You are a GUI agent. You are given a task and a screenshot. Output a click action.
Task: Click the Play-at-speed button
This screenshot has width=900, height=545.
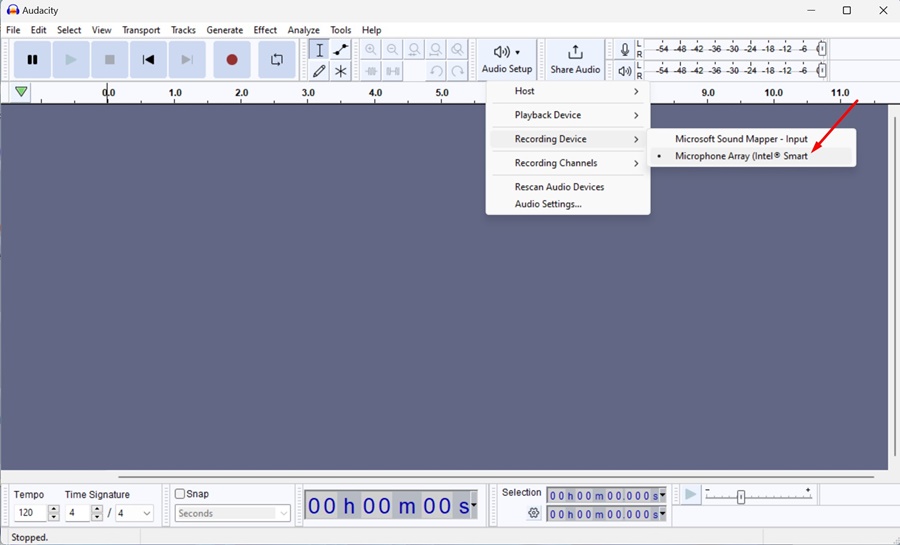pos(690,495)
